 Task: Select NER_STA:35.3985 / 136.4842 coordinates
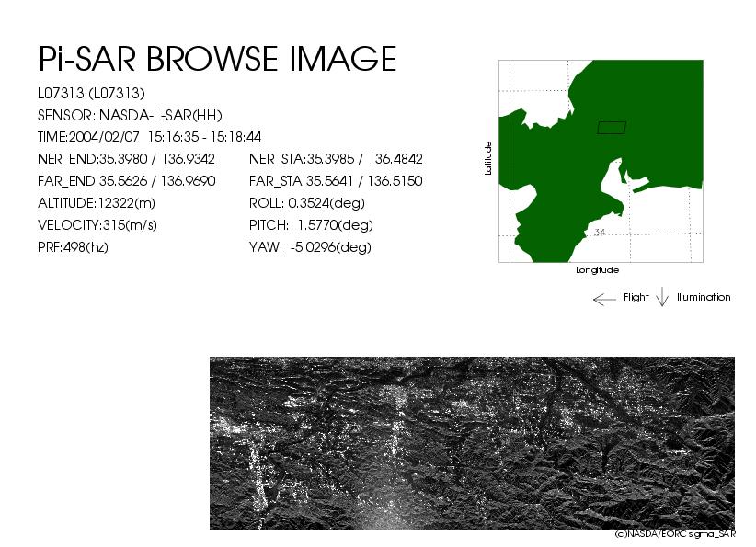336,159
